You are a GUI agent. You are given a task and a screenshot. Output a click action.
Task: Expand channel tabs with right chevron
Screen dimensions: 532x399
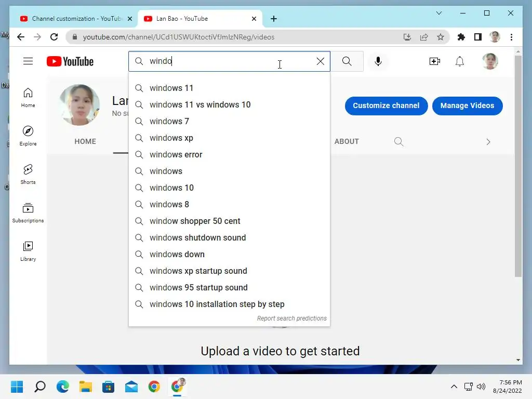point(488,142)
